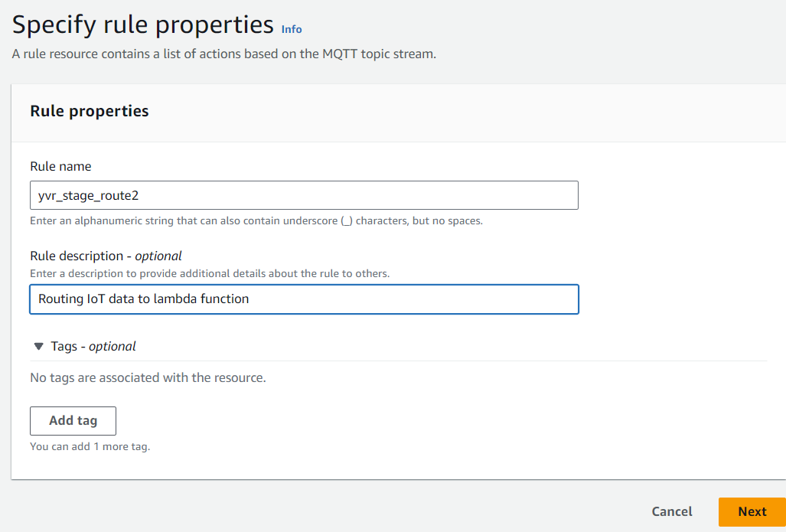Select the 'Rule description - optional' label
This screenshot has width=786, height=532.
[106, 256]
